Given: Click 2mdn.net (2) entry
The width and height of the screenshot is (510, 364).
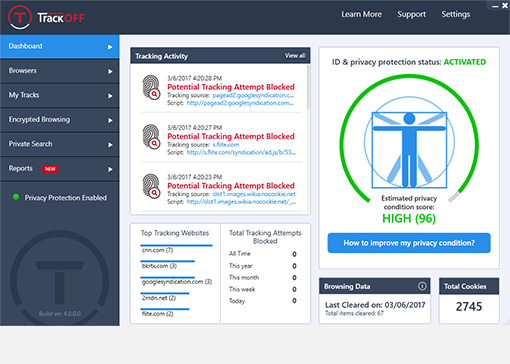Looking at the screenshot, I should point(159,298).
